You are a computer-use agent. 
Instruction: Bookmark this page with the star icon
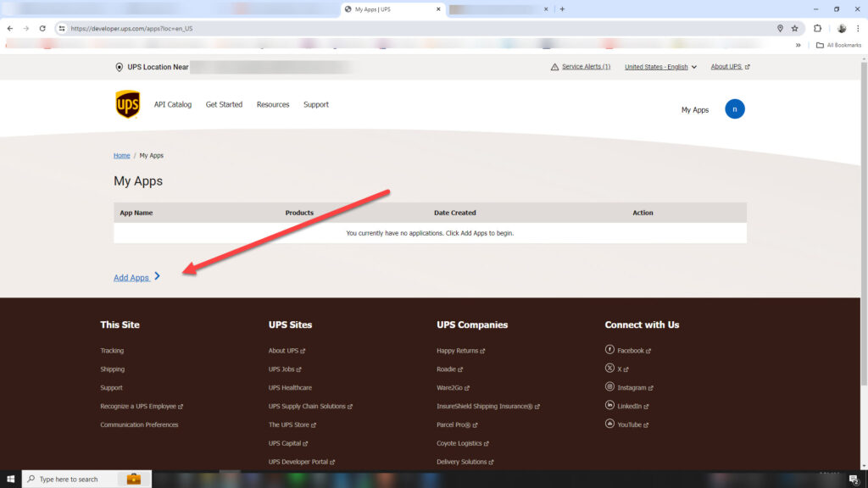tap(795, 28)
